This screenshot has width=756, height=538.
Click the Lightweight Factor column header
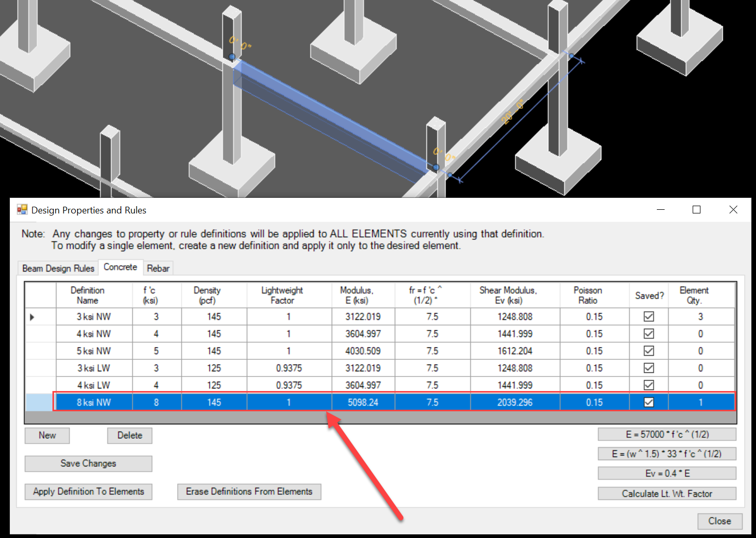tap(289, 295)
